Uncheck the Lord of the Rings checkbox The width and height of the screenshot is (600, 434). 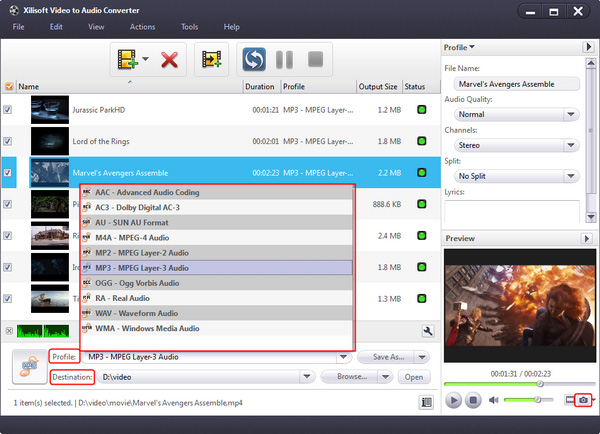pyautogui.click(x=8, y=141)
